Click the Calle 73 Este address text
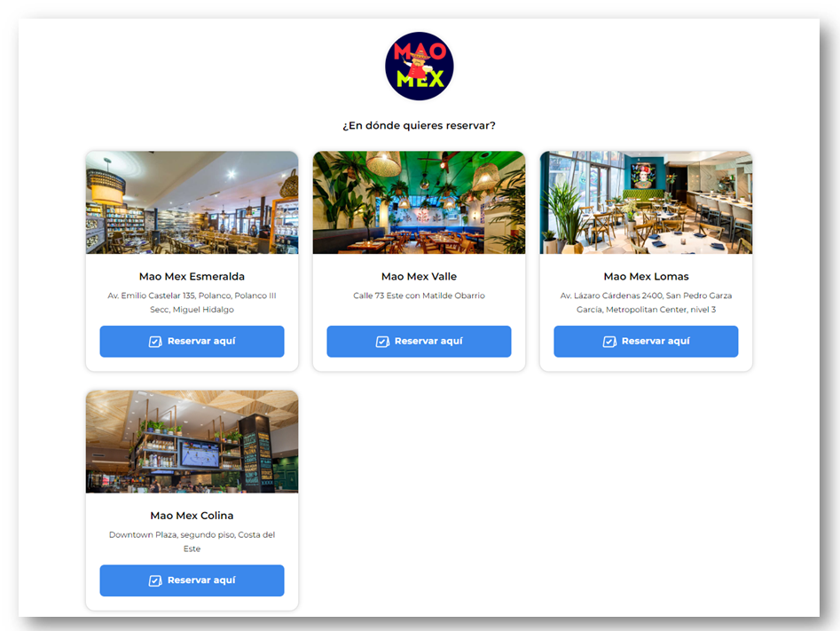840x631 pixels. tap(419, 296)
